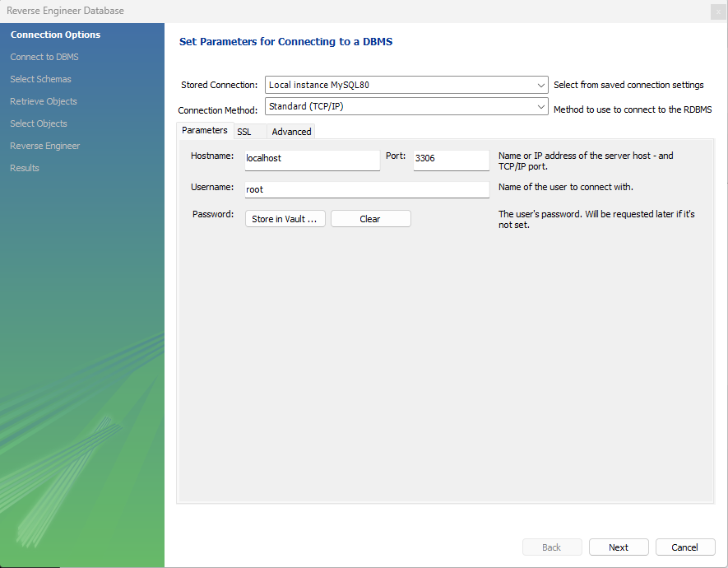Switch to the Advanced tab
This screenshot has width=728, height=568.
(291, 132)
